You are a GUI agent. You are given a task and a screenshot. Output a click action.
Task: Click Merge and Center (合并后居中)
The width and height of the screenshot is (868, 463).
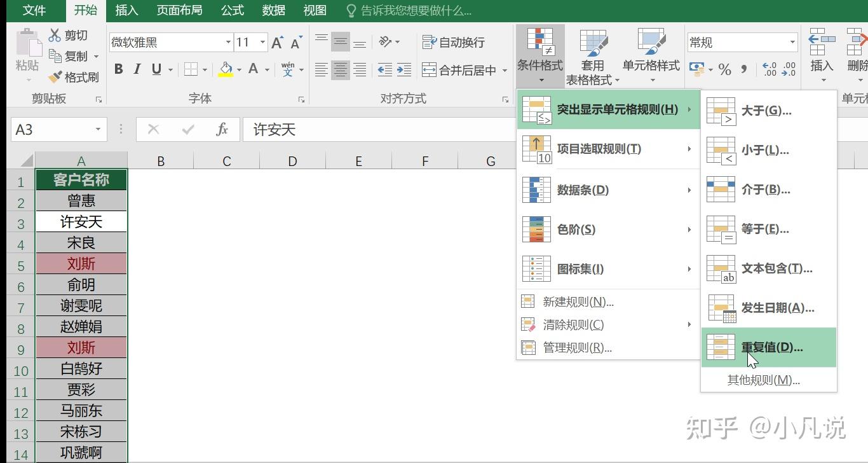point(459,70)
